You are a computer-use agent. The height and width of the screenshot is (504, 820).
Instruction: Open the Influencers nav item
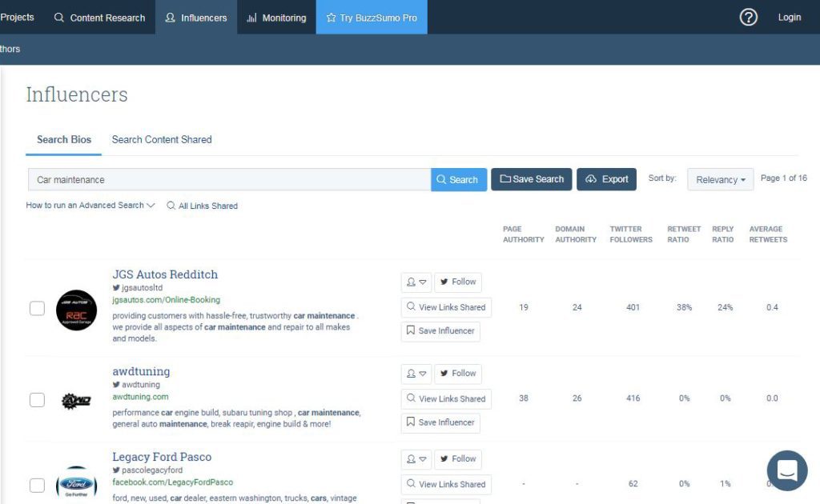pyautogui.click(x=196, y=18)
